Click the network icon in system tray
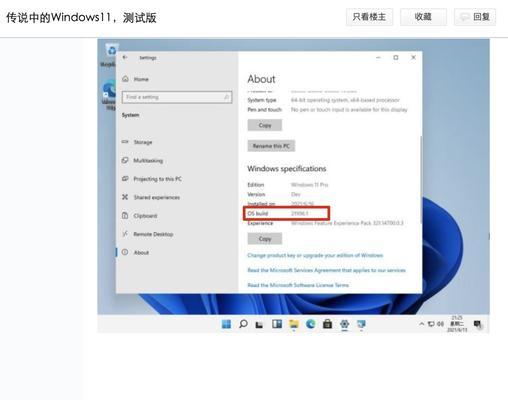 431,324
